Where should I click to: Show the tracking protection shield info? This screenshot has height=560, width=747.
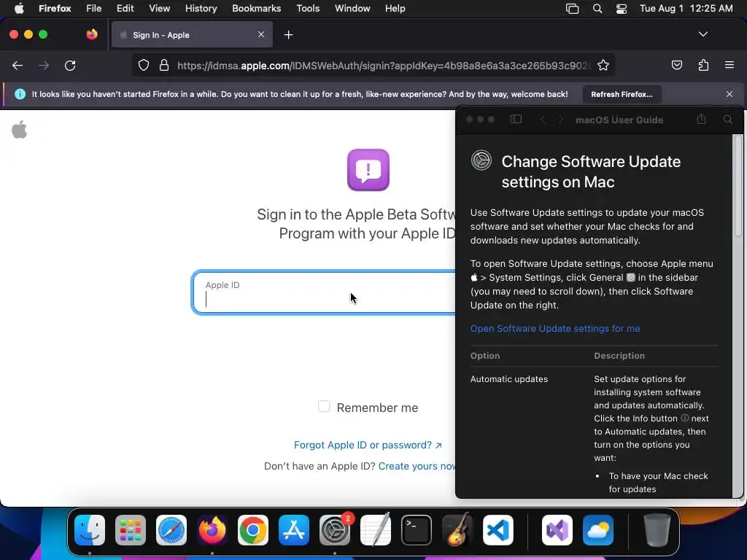144,65
